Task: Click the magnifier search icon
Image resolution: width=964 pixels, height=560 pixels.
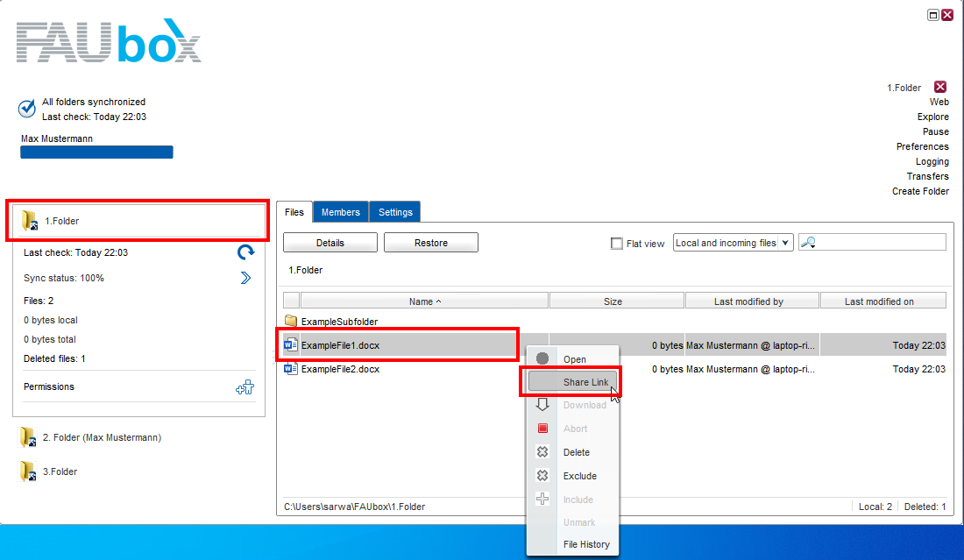Action: pos(808,243)
